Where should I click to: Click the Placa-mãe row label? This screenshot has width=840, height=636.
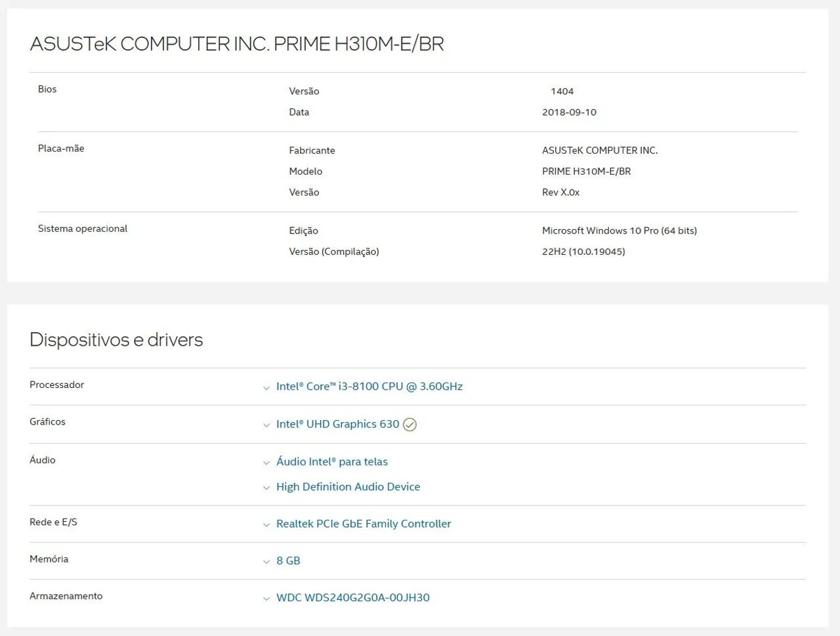61,148
